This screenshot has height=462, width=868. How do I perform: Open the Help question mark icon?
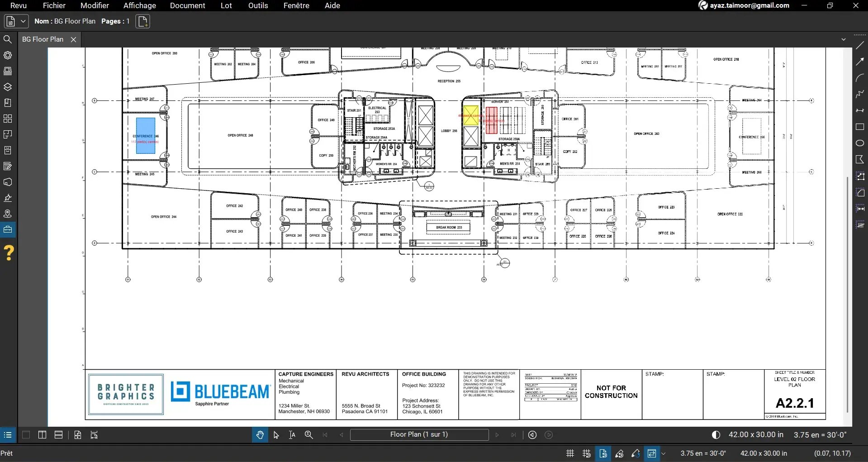(9, 252)
